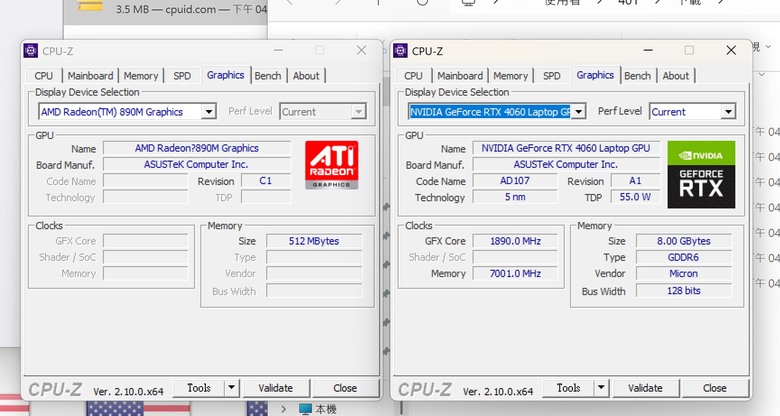
Task: Click the memory vendor value Micron
Action: (683, 274)
